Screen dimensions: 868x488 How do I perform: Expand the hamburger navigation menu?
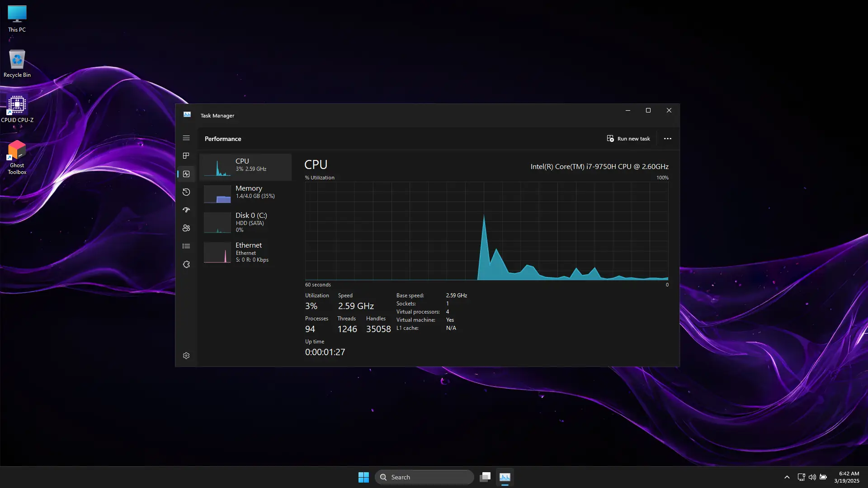186,138
